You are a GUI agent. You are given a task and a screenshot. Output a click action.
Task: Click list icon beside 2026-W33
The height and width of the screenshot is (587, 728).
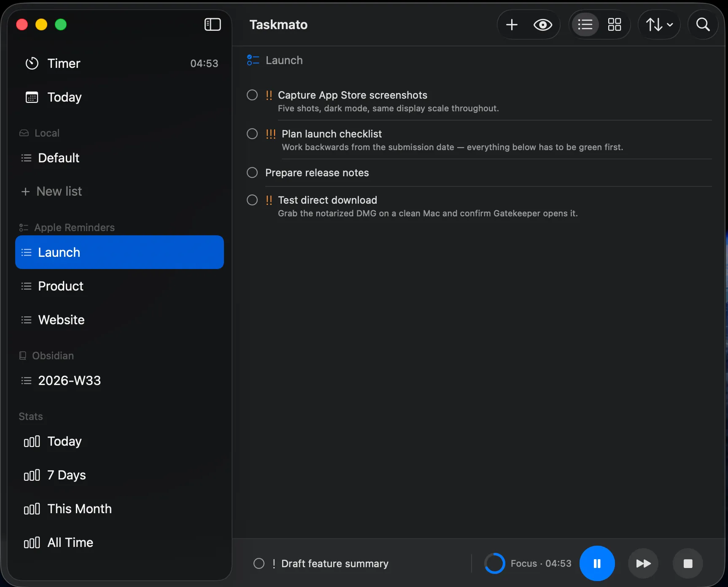coord(26,381)
